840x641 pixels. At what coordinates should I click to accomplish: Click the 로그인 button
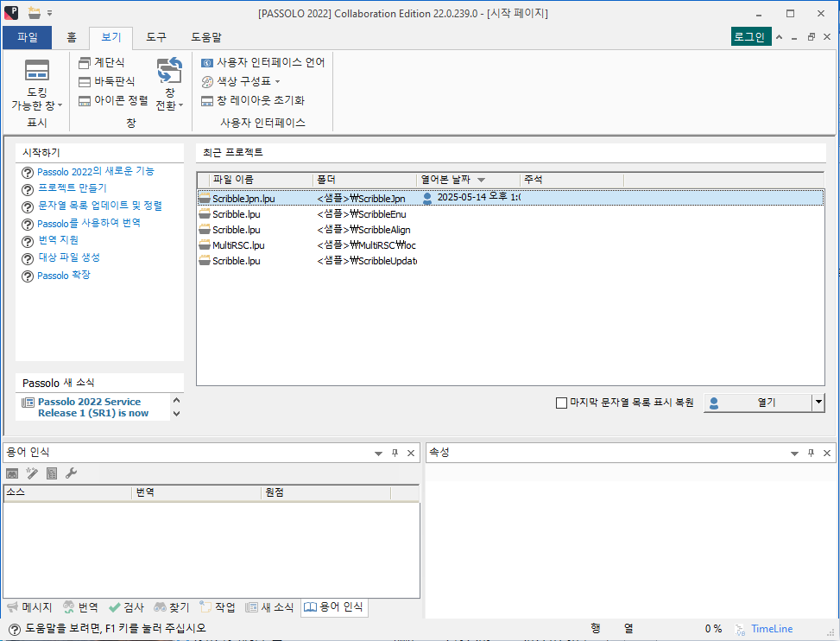coord(751,37)
